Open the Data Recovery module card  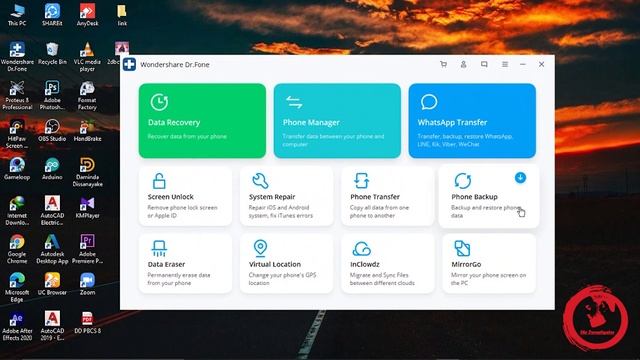(202, 121)
